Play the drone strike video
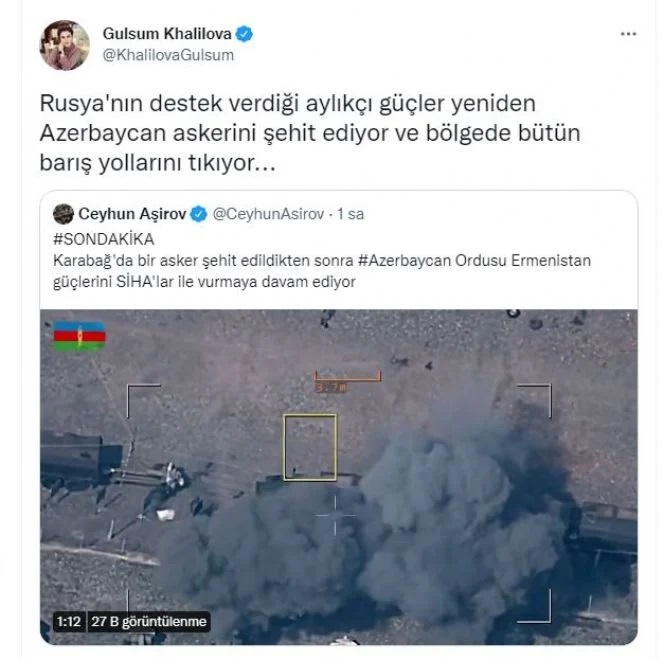Image resolution: width=663 pixels, height=659 pixels. click(x=339, y=477)
